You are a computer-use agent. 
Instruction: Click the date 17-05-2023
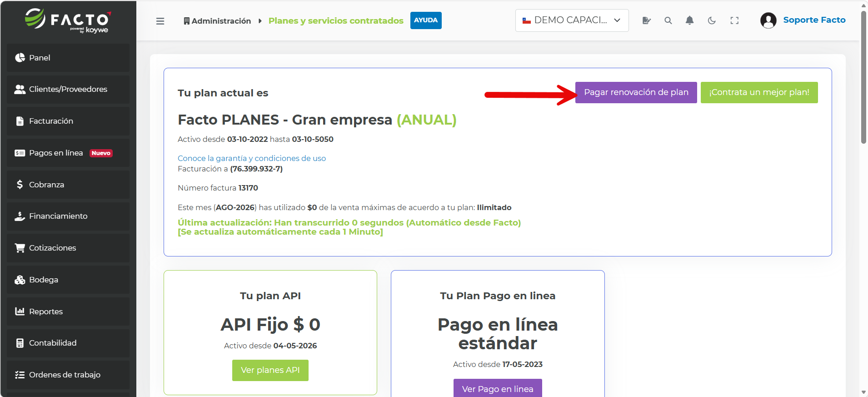[x=522, y=364]
